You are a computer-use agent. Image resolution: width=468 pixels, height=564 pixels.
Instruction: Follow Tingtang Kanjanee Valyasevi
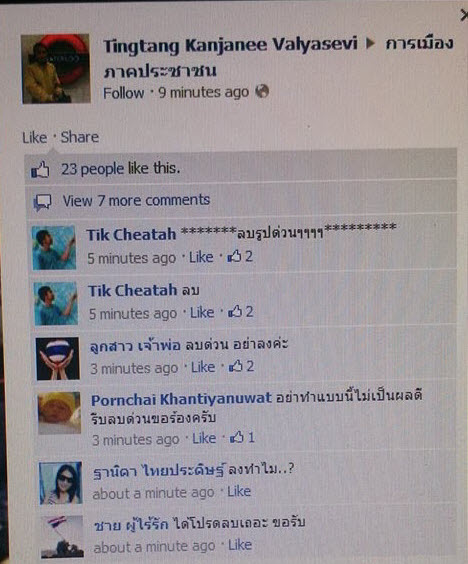pos(123,93)
